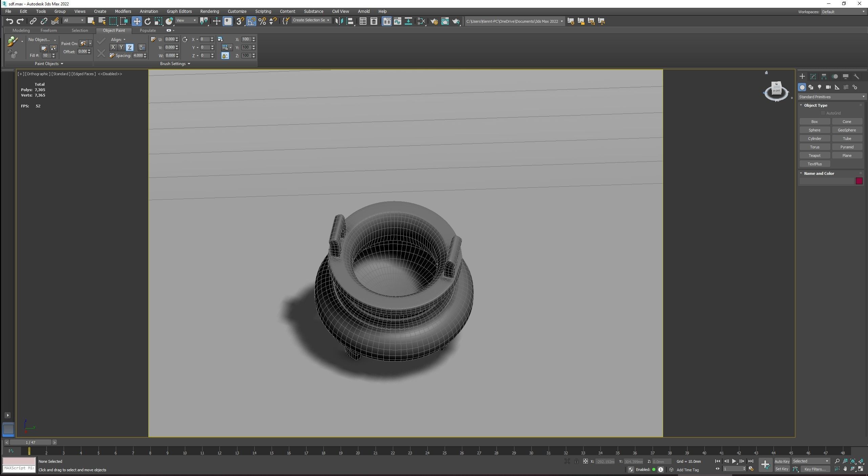The height and width of the screenshot is (476, 868).
Task: Click the Redo arrow icon
Action: 20,21
